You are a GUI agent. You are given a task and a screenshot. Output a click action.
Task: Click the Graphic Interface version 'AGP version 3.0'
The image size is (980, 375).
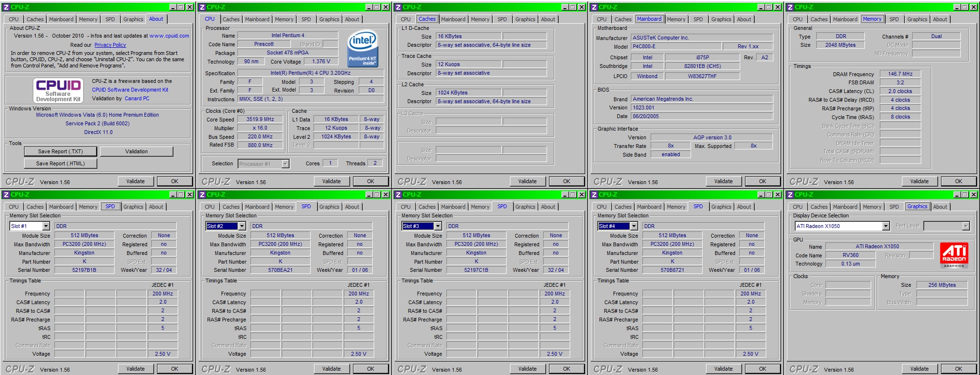(712, 137)
